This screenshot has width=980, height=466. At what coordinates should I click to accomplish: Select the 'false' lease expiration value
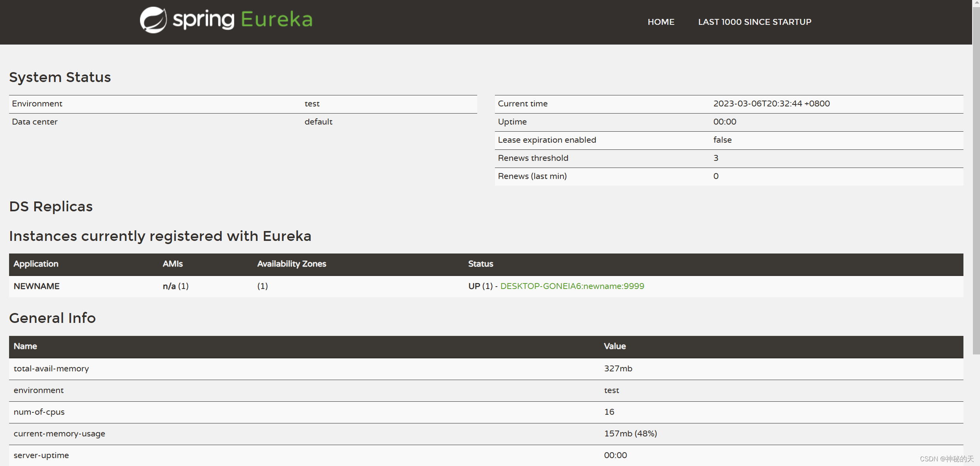(x=722, y=140)
